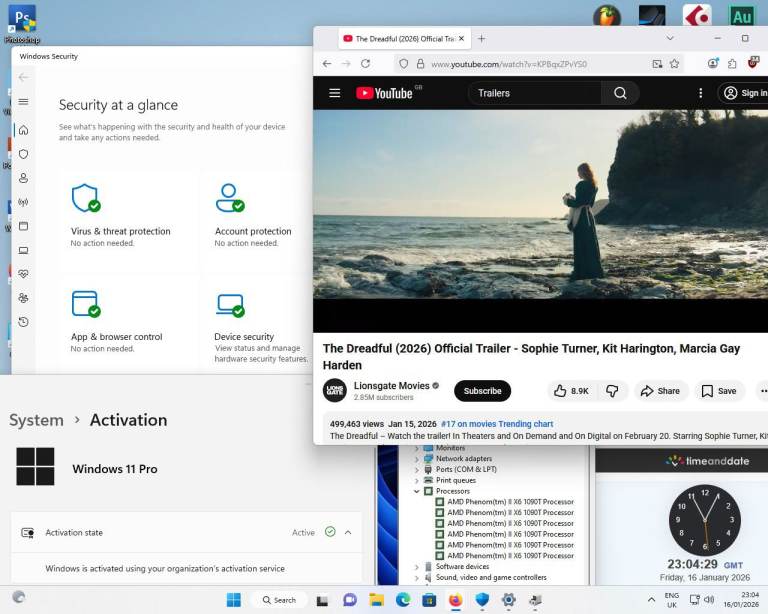Bookmark this page with the star icon

coord(675,64)
